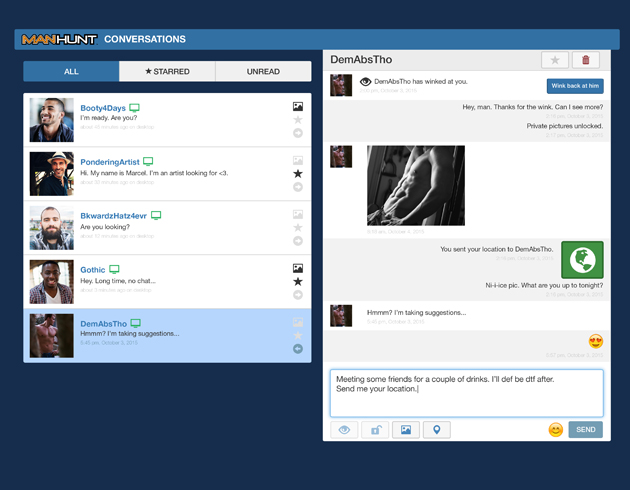Click the picture icon in Booty4Days row
Image resolution: width=630 pixels, height=490 pixels.
(298, 106)
